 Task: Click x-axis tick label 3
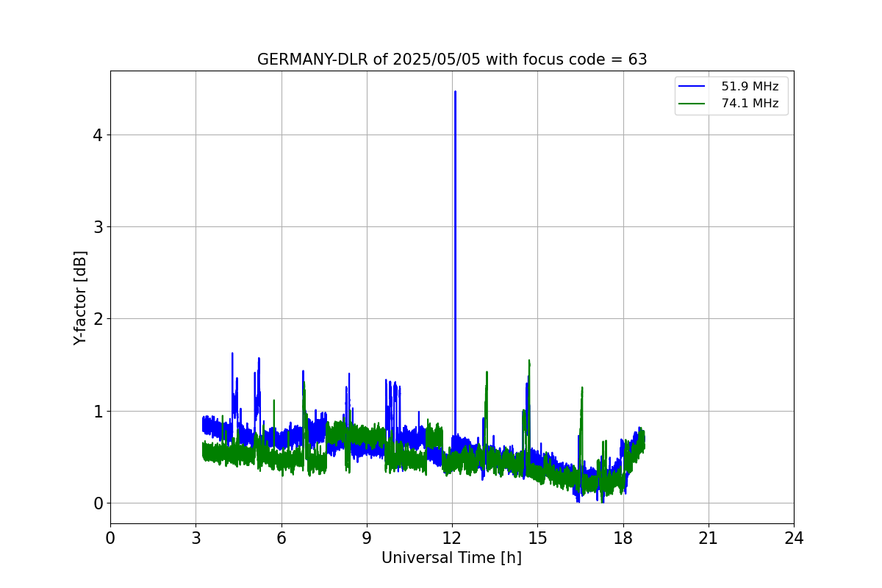click(196, 538)
